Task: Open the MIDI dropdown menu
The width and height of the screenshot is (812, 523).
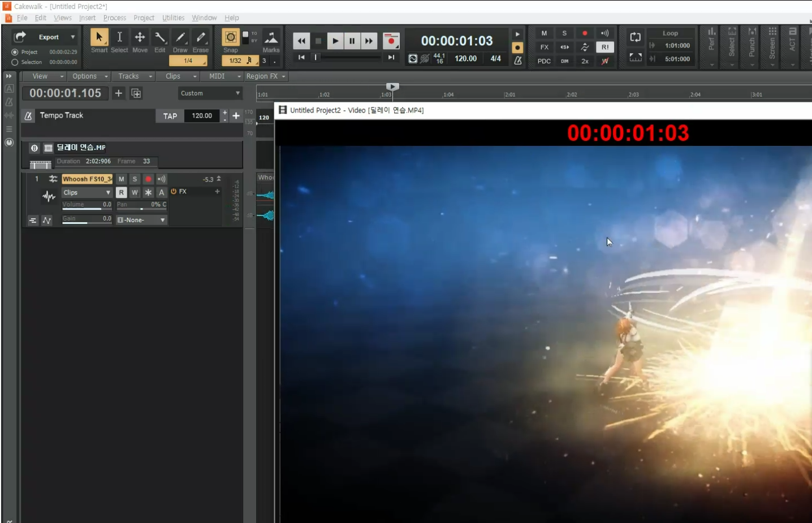Action: click(x=222, y=76)
